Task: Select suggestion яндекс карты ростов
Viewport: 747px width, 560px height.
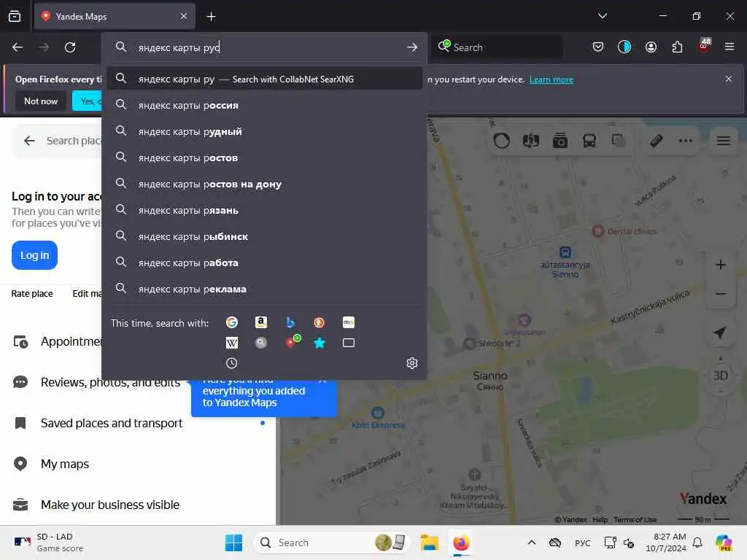Action: pyautogui.click(x=264, y=157)
